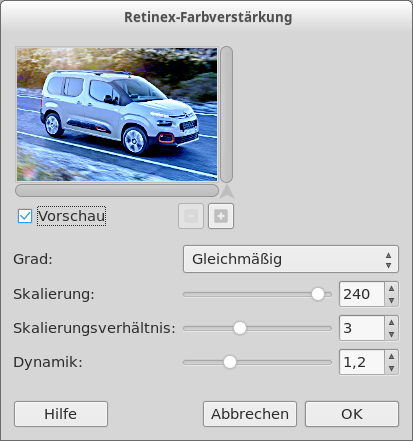Click the vertical preview scrollbar
Viewport: 413px width, 441px height.
(x=227, y=114)
